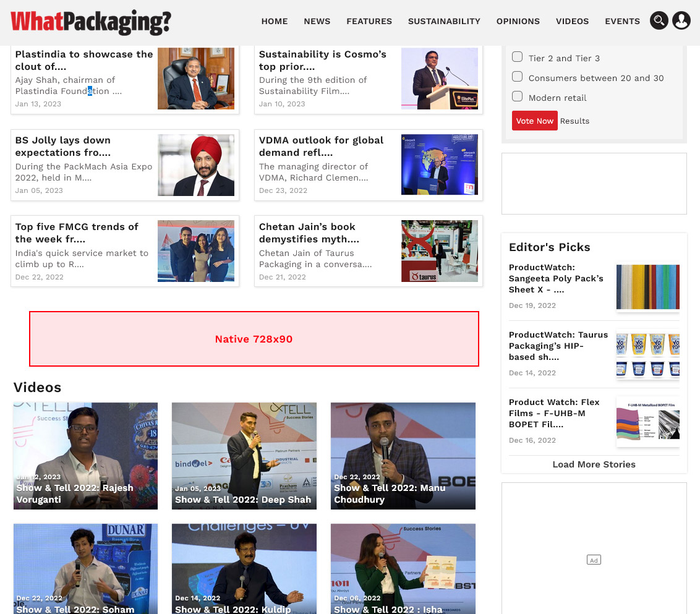Open Plastindia to showcase the clout article

click(84, 60)
